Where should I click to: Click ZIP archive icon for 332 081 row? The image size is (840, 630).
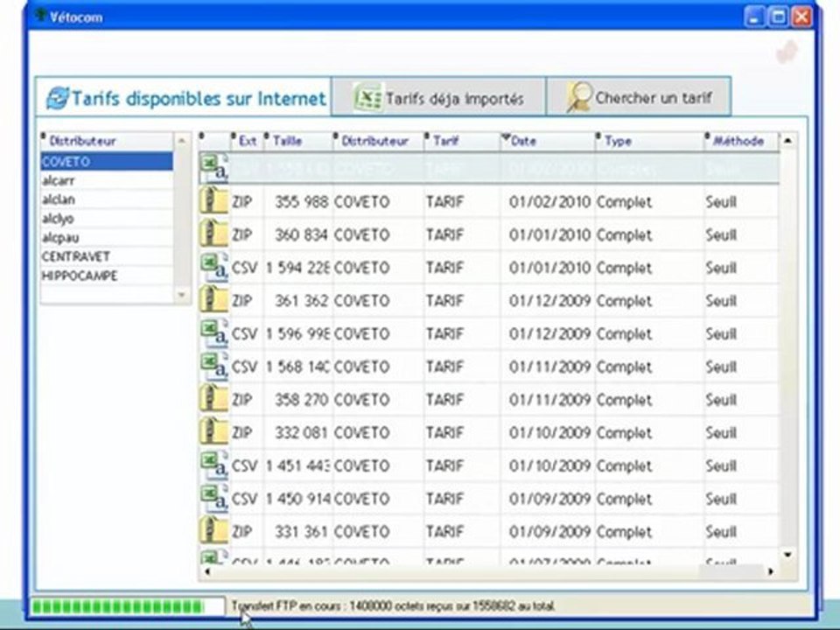click(214, 432)
